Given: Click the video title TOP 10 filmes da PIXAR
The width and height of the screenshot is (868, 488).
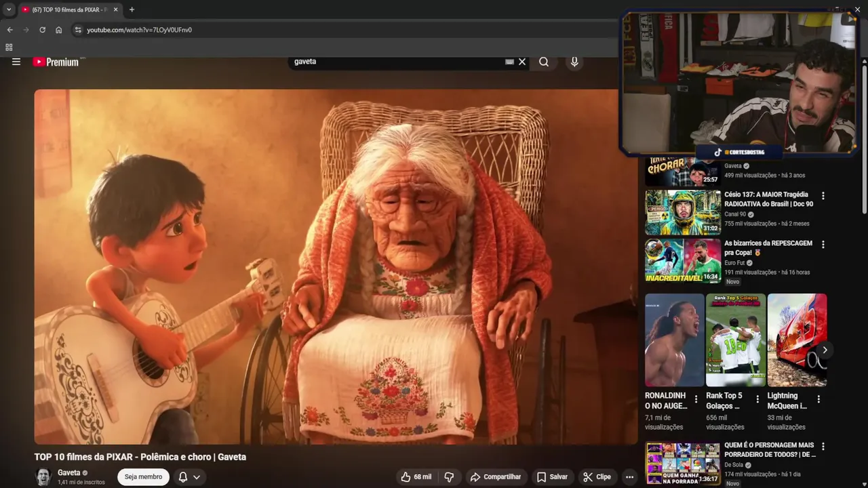Looking at the screenshot, I should [x=140, y=457].
